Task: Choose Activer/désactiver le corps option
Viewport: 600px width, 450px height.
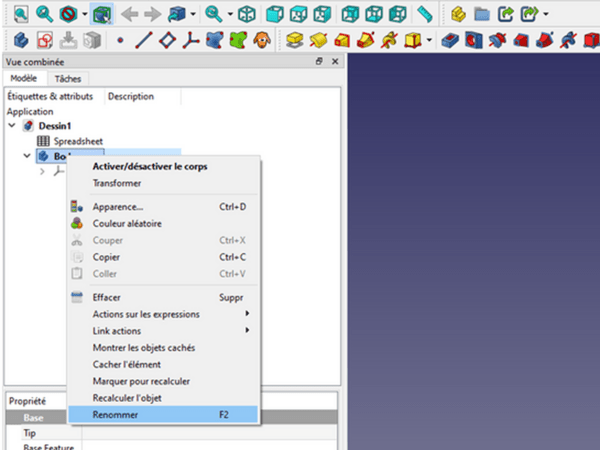Action: [150, 166]
